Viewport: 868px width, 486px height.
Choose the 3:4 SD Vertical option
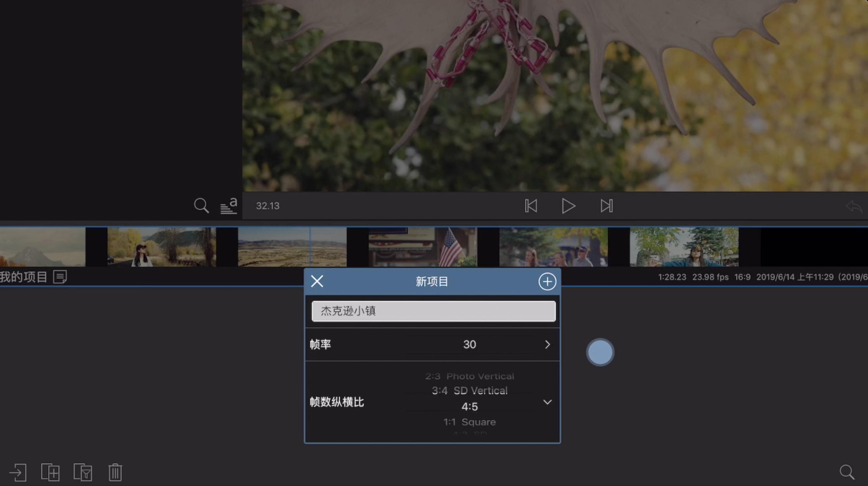coord(470,390)
